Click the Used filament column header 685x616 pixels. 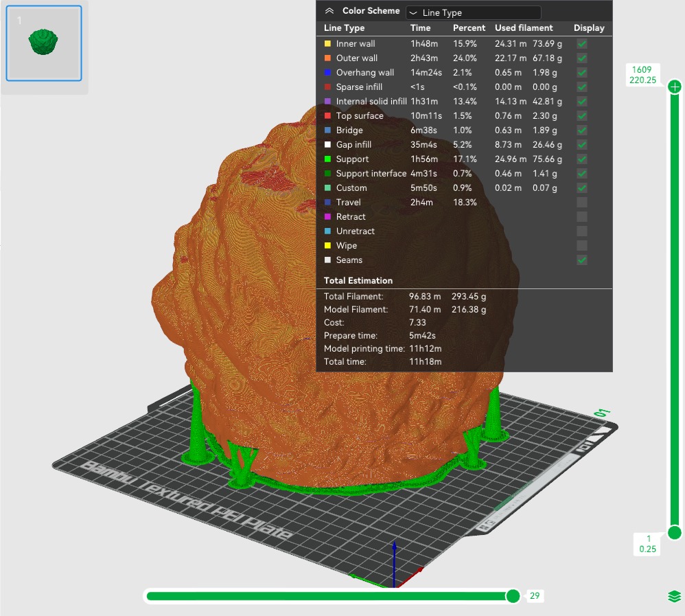click(x=524, y=28)
